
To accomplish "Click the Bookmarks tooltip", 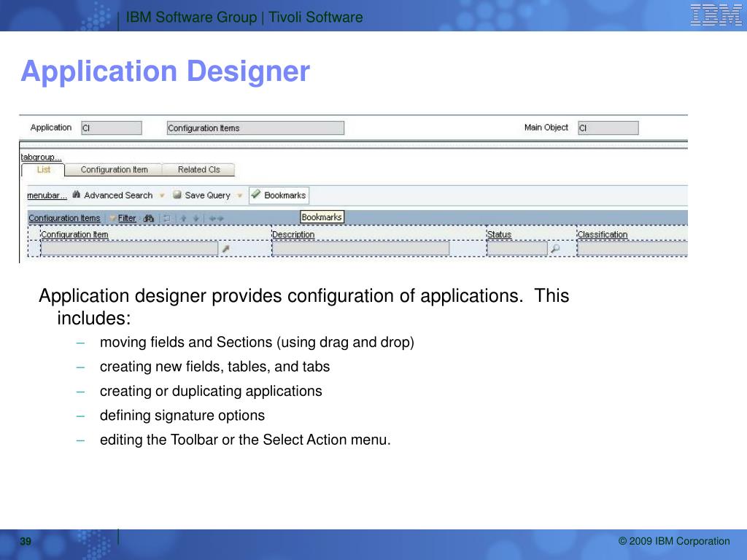I will [x=322, y=217].
